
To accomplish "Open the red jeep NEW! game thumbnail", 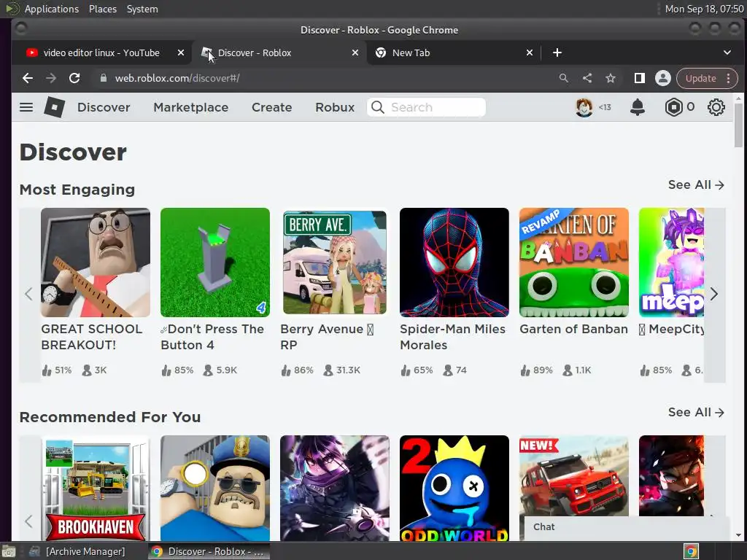I will [x=573, y=475].
